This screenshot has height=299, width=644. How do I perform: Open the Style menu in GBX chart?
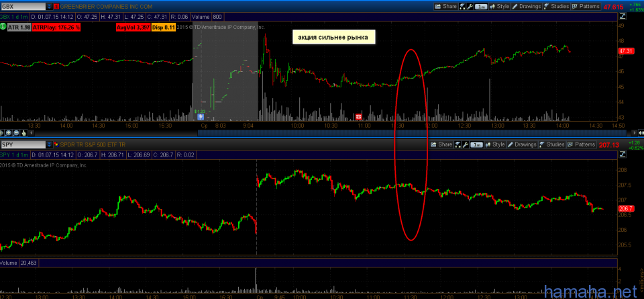click(500, 7)
